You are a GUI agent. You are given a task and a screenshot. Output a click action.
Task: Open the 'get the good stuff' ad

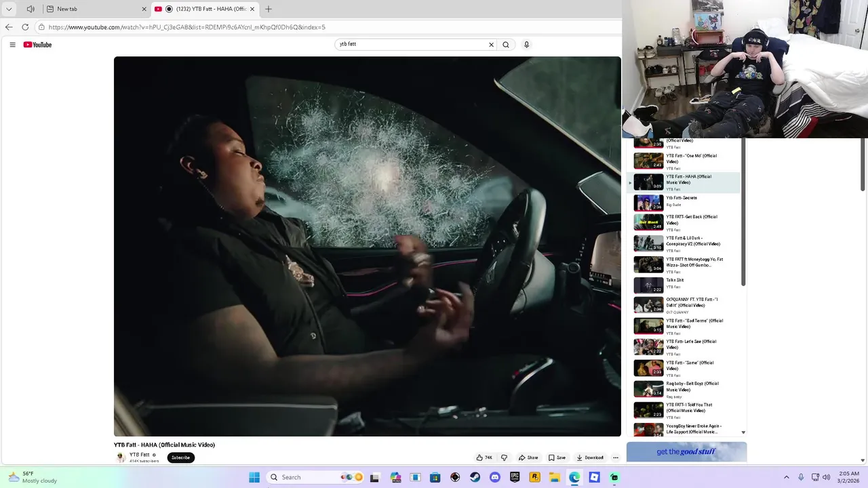pos(686,452)
